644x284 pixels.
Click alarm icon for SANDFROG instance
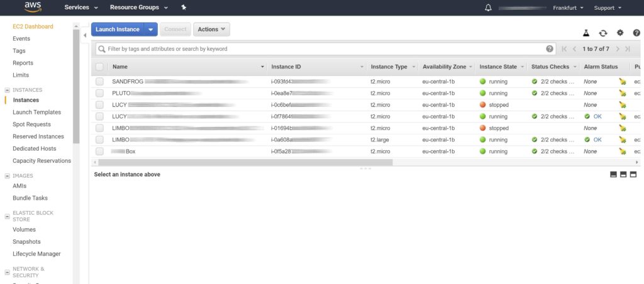[x=623, y=82]
